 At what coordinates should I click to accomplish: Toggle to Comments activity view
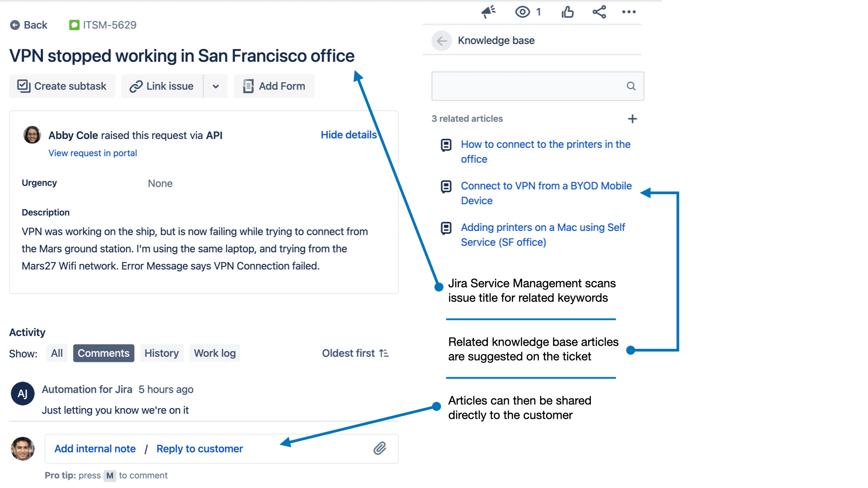(x=103, y=353)
